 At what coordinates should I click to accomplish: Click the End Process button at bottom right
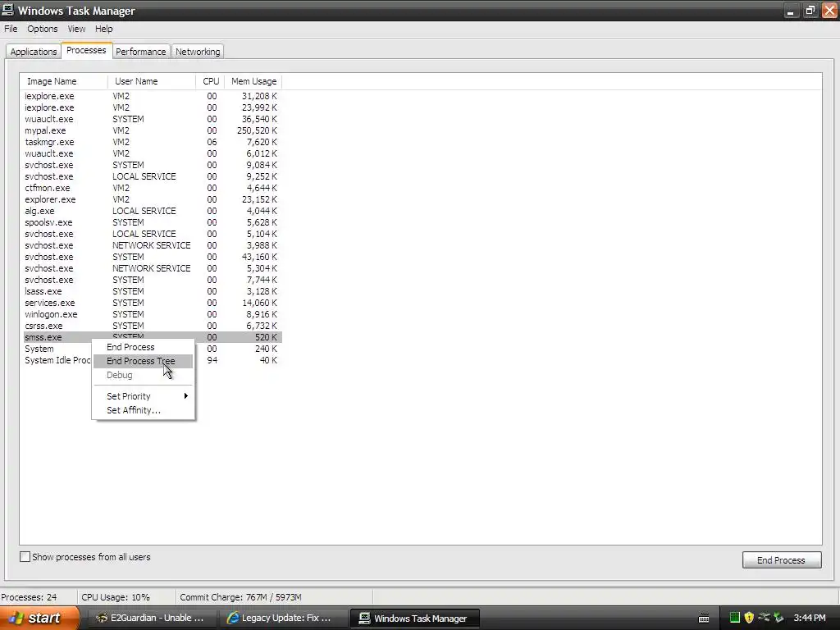pyautogui.click(x=782, y=559)
